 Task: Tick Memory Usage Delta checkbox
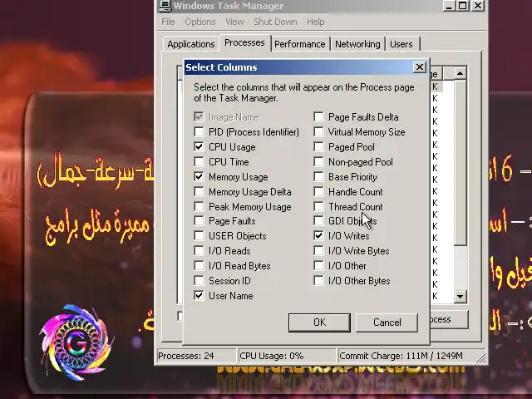[x=199, y=191]
